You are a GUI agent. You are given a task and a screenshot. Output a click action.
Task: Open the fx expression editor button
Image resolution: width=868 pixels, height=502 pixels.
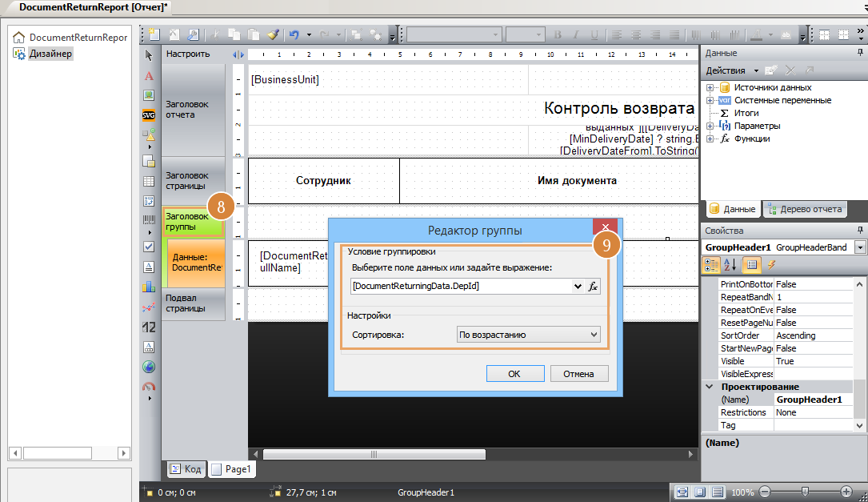pos(593,286)
